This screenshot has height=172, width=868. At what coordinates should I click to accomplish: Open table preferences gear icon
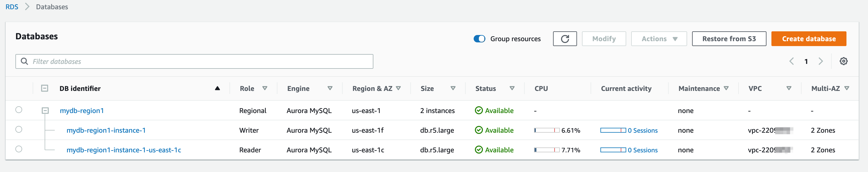click(x=843, y=61)
